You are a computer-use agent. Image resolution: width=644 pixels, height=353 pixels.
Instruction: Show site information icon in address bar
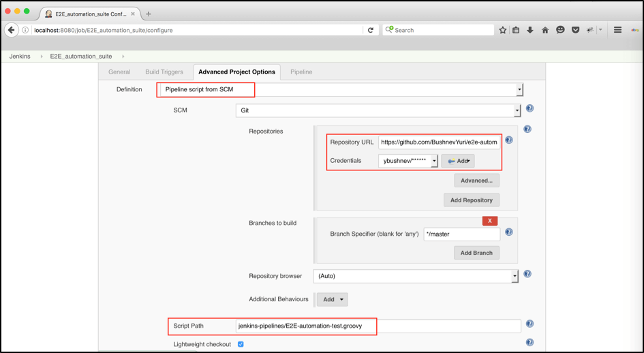click(25, 30)
